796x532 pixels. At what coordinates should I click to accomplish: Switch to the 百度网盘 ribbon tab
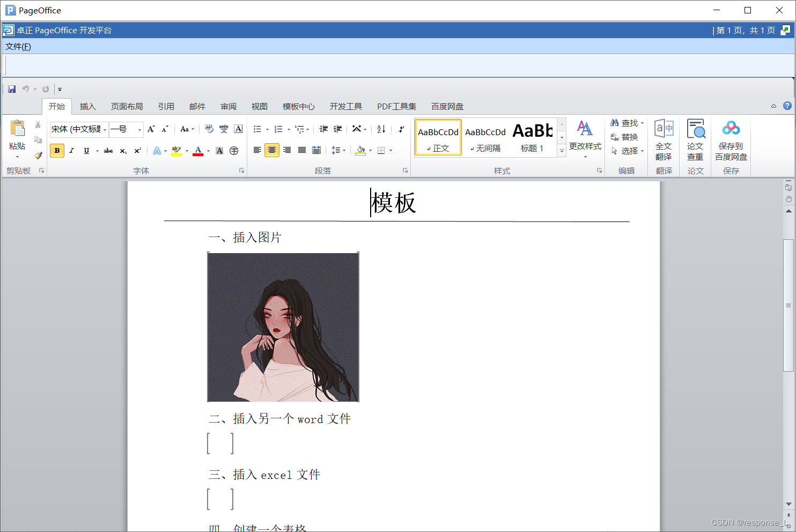click(447, 106)
